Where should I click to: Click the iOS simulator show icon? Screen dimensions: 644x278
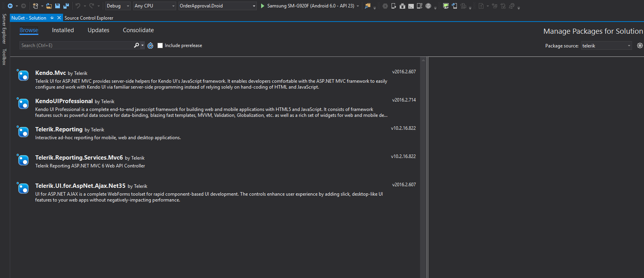(x=455, y=6)
